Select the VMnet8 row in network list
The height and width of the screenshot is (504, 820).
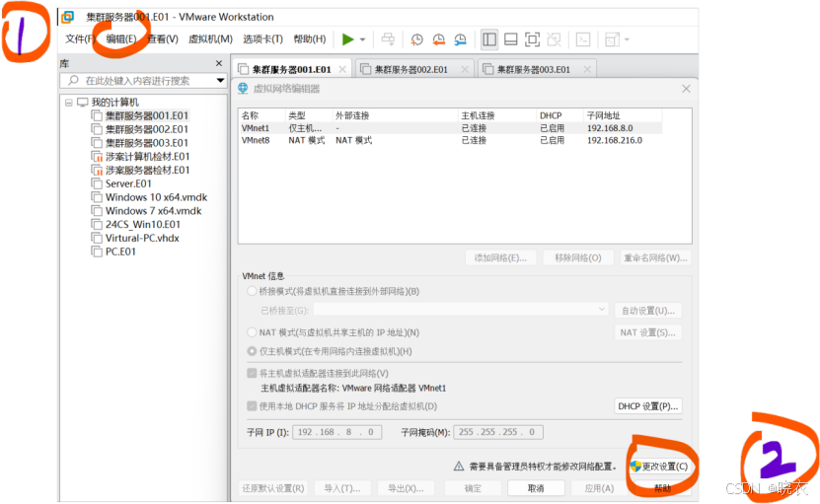[451, 140]
